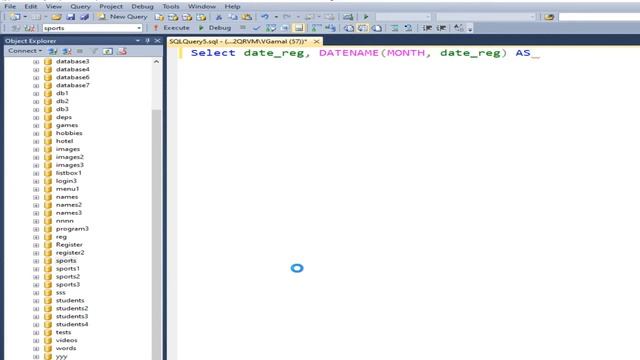Expand the students database node
Viewport: 640px width, 360px height.
[x=36, y=301]
